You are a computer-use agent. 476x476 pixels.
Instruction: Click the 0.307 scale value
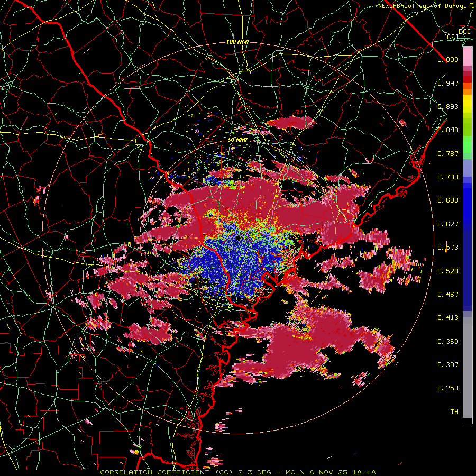(x=448, y=365)
